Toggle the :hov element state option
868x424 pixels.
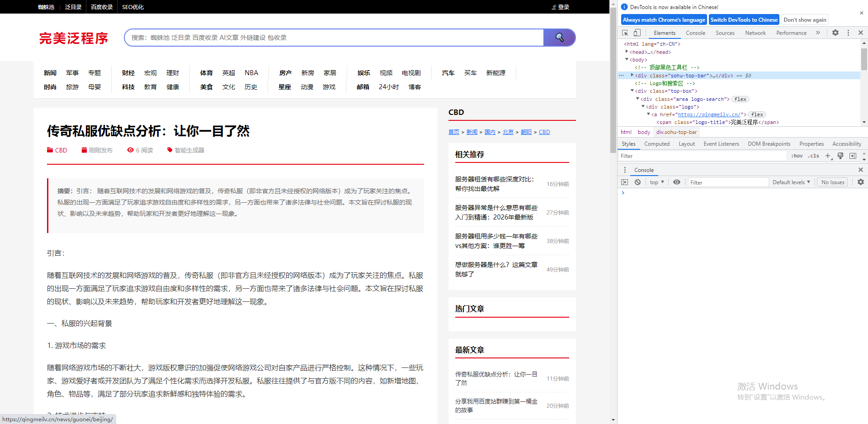tap(797, 156)
